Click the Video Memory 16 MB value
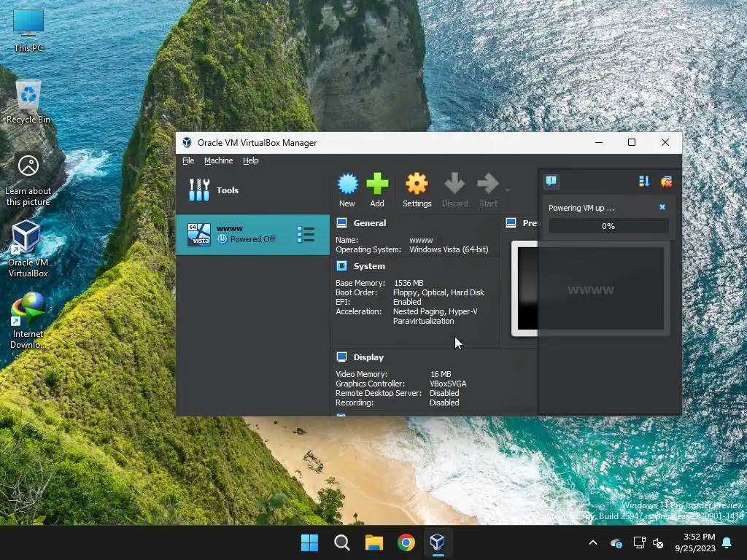Image resolution: width=747 pixels, height=560 pixels. pos(441,374)
